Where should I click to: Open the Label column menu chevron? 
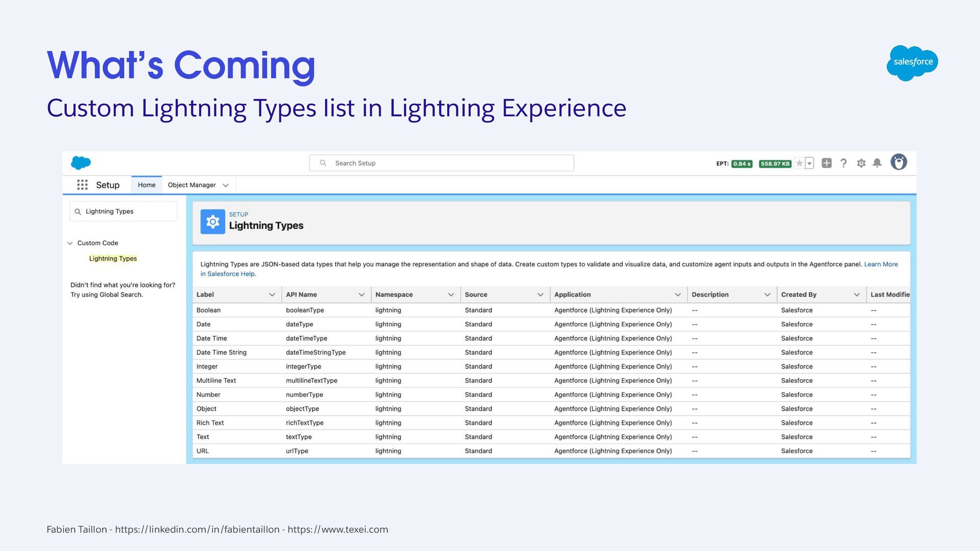coord(272,295)
